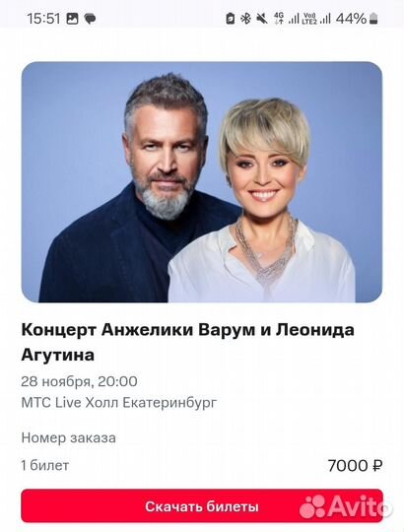Image resolution: width=404 pixels, height=532 pixels.
Task: Tap the battery level icon
Action: 373,19
